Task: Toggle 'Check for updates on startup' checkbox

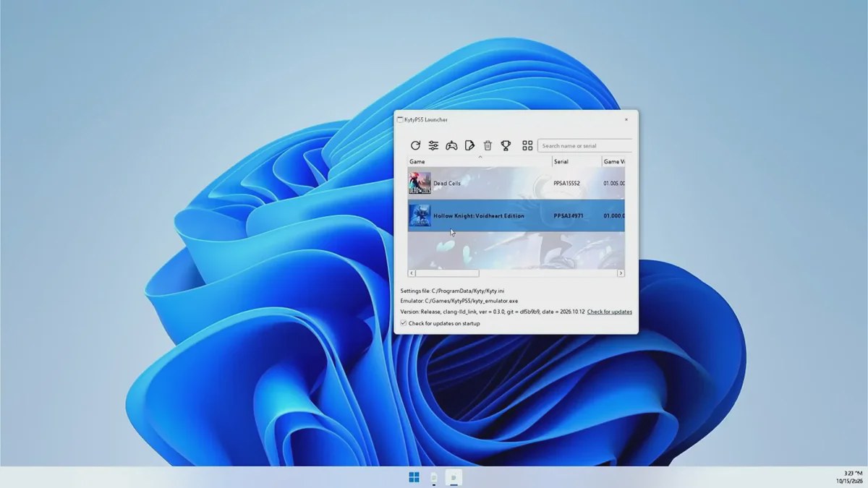Action: click(404, 323)
